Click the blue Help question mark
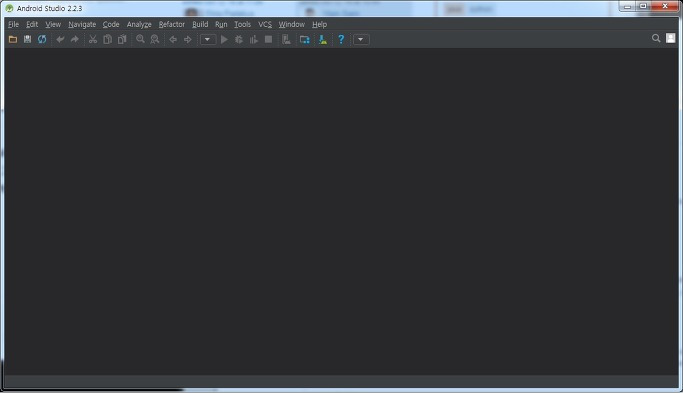This screenshot has width=683, height=393. coord(341,40)
